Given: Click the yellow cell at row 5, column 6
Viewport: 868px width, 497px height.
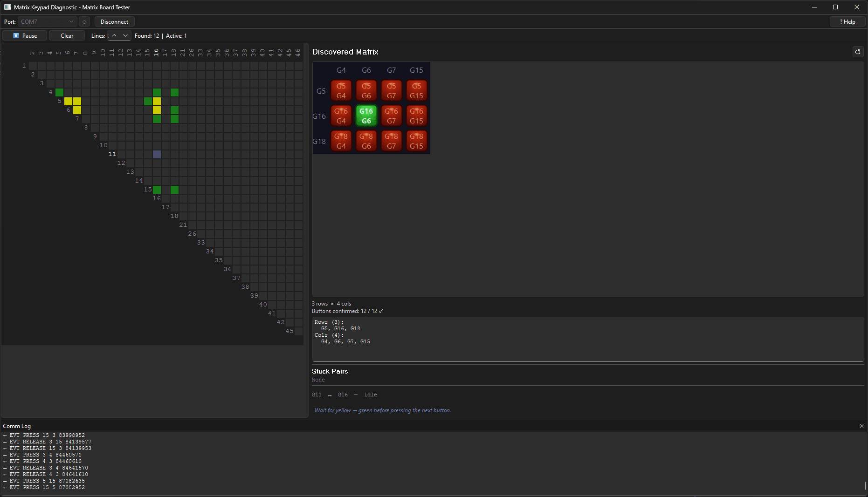Looking at the screenshot, I should (68, 101).
